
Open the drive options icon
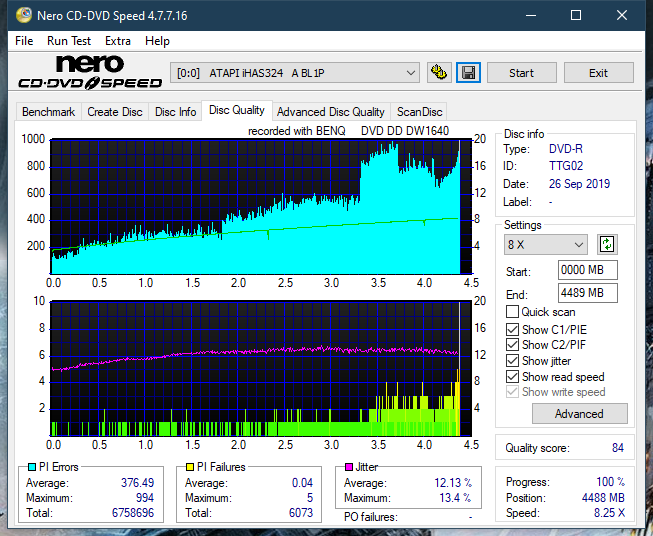tap(439, 73)
